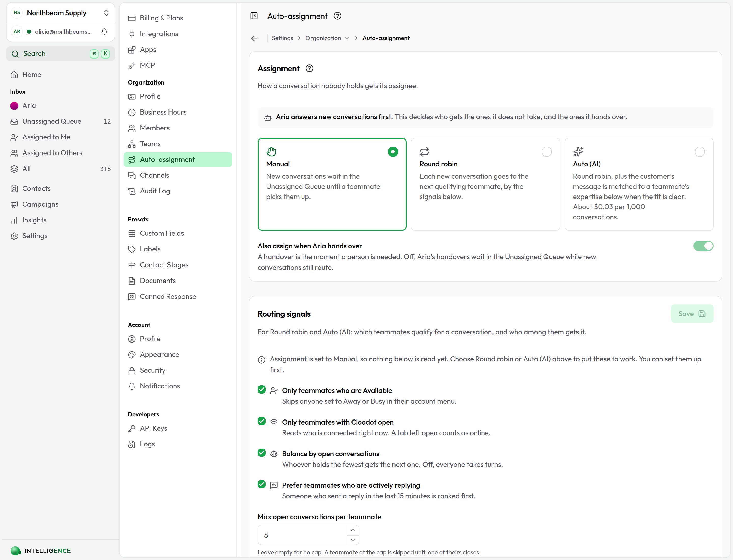
Task: Open Billing & Plans settings
Action: click(178, 18)
